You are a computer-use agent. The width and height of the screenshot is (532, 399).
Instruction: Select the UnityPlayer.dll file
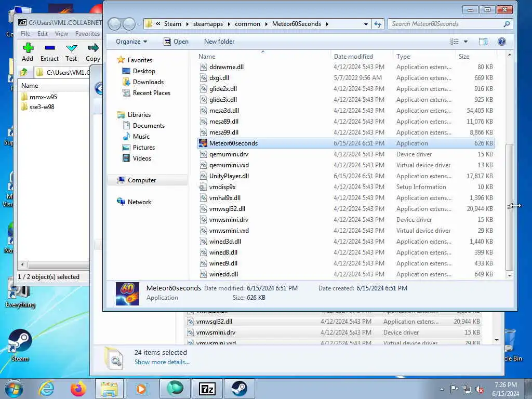(345, 176)
